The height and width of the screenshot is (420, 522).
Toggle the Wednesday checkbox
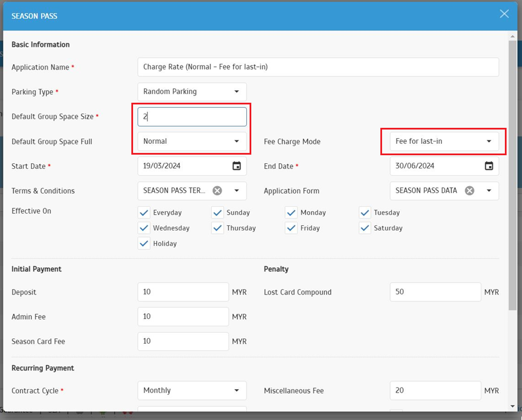pos(144,228)
